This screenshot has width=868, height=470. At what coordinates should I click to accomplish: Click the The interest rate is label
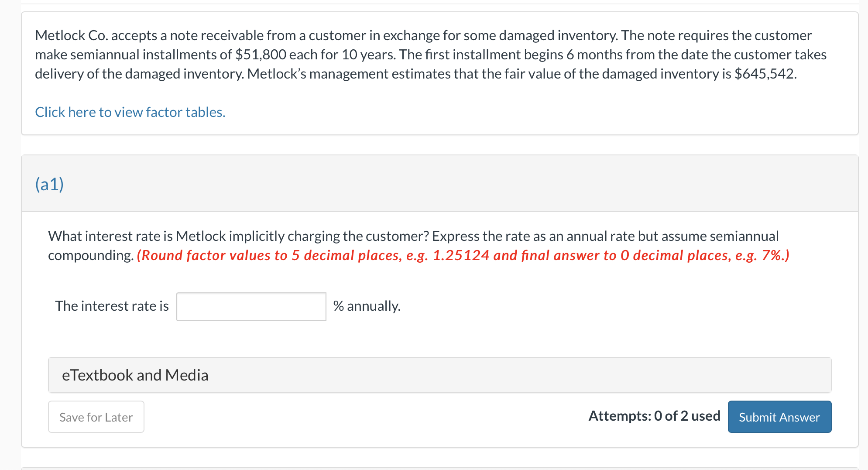112,306
